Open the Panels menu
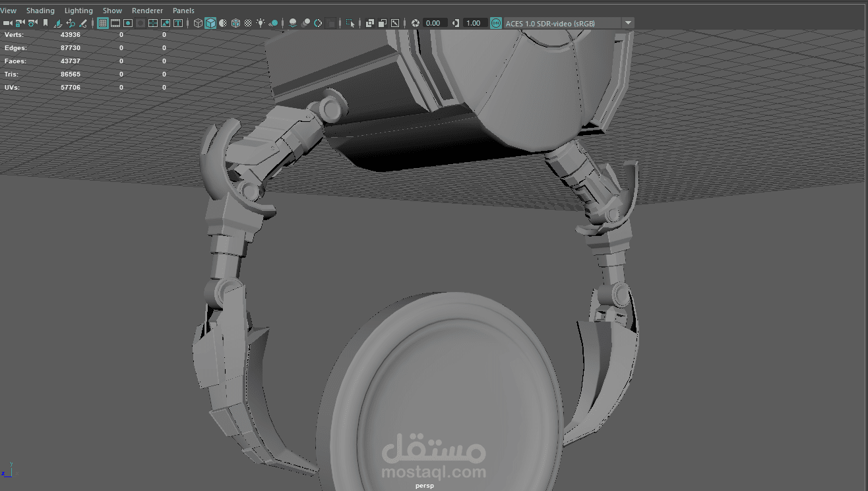 pyautogui.click(x=183, y=11)
